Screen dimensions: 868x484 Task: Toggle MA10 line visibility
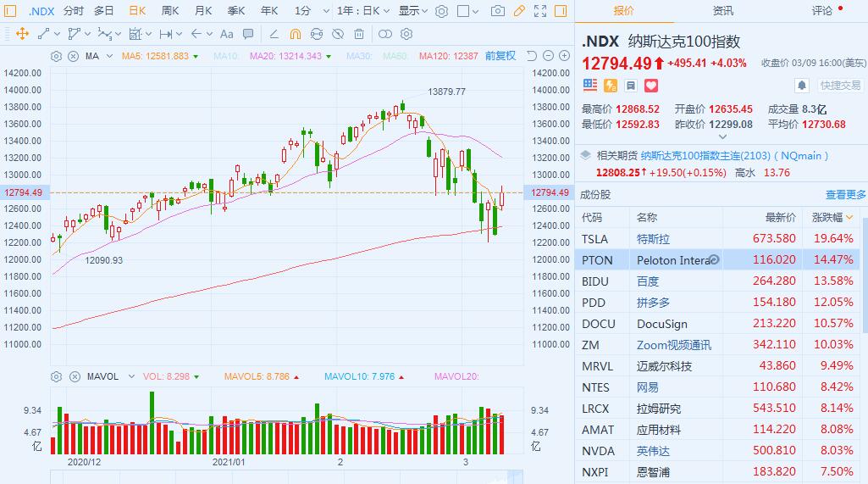225,56
